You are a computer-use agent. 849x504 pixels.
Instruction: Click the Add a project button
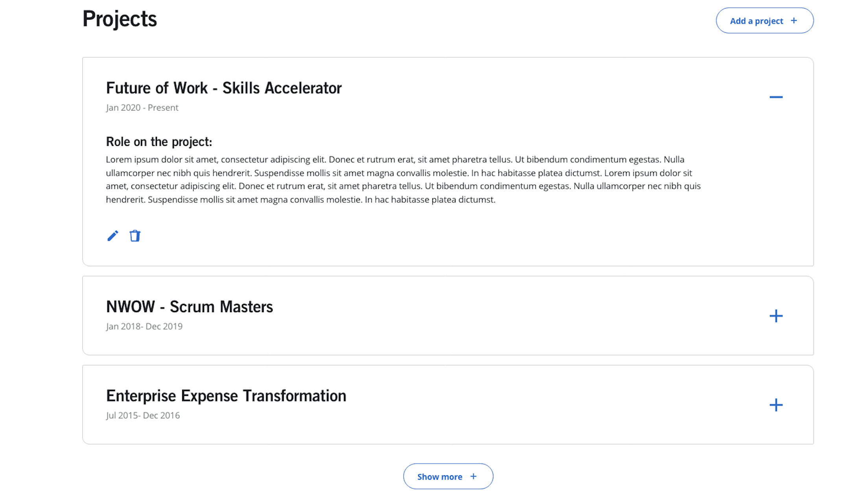[764, 20]
